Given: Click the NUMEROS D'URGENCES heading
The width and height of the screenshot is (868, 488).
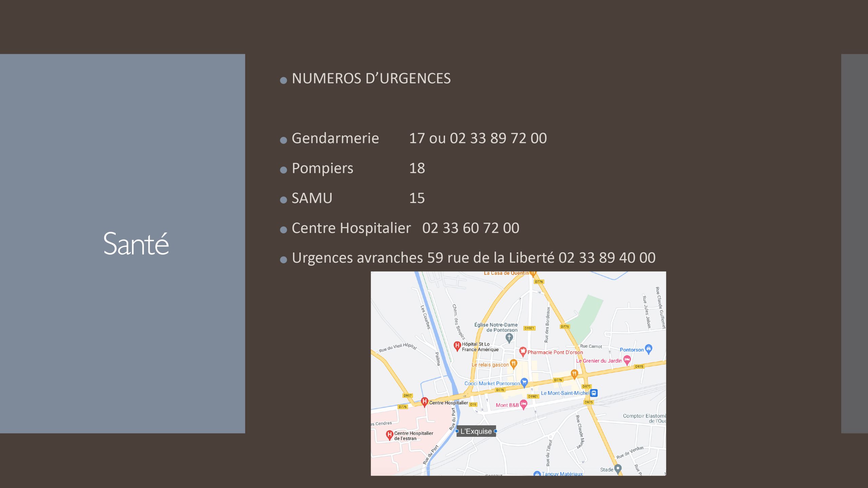Looking at the screenshot, I should coord(371,79).
